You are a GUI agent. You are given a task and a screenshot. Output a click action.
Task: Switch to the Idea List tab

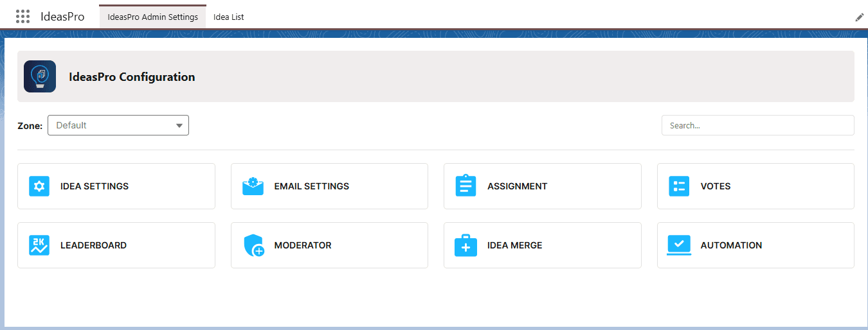coord(229,17)
